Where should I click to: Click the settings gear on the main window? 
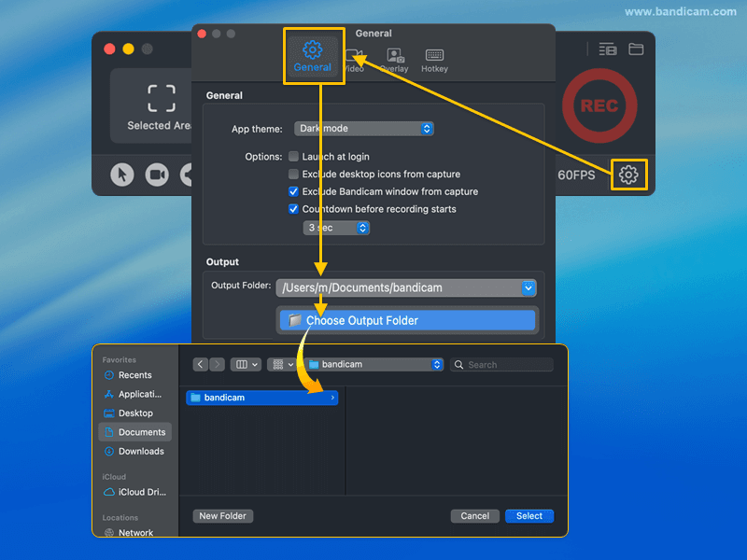pyautogui.click(x=628, y=175)
